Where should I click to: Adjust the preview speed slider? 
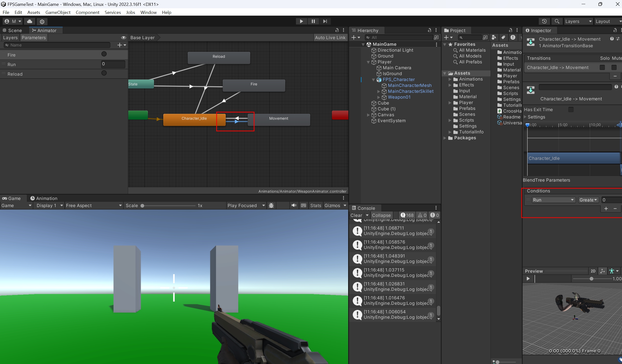click(x=591, y=279)
